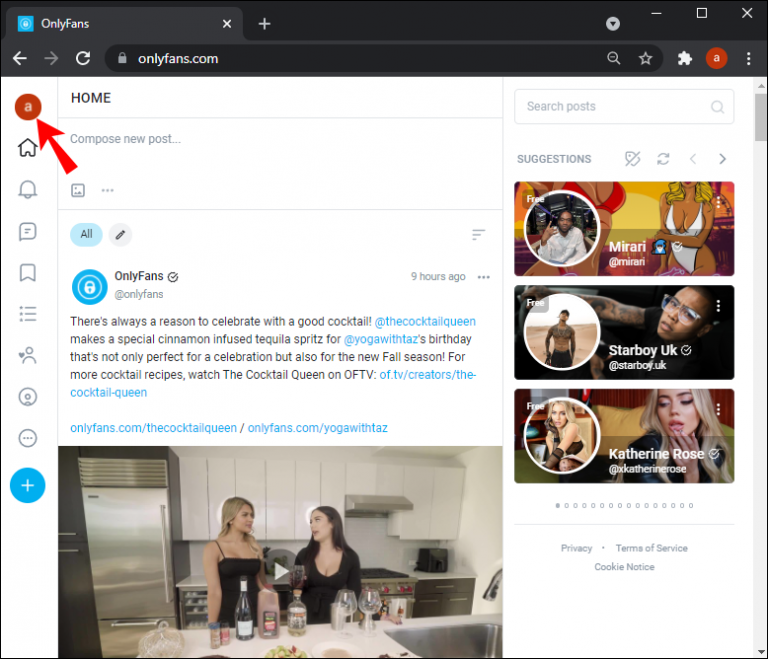The width and height of the screenshot is (768, 659).
Task: Show previous suggestions page
Action: point(693,159)
